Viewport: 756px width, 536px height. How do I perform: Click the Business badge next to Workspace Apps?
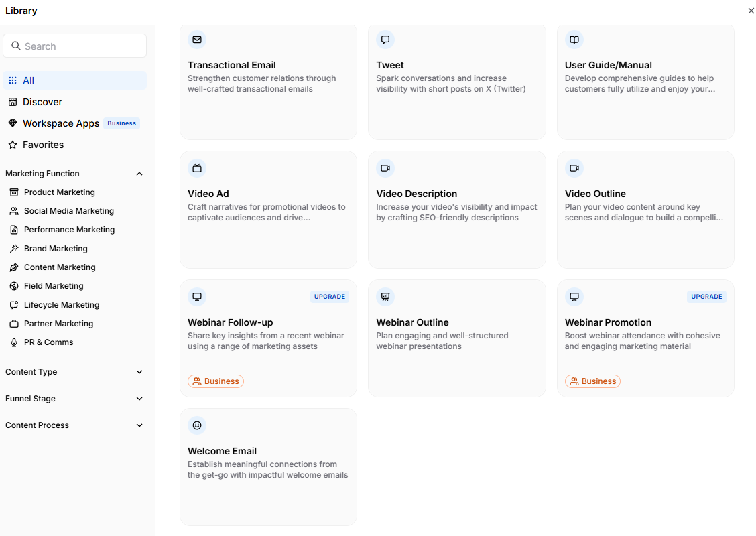coord(121,123)
